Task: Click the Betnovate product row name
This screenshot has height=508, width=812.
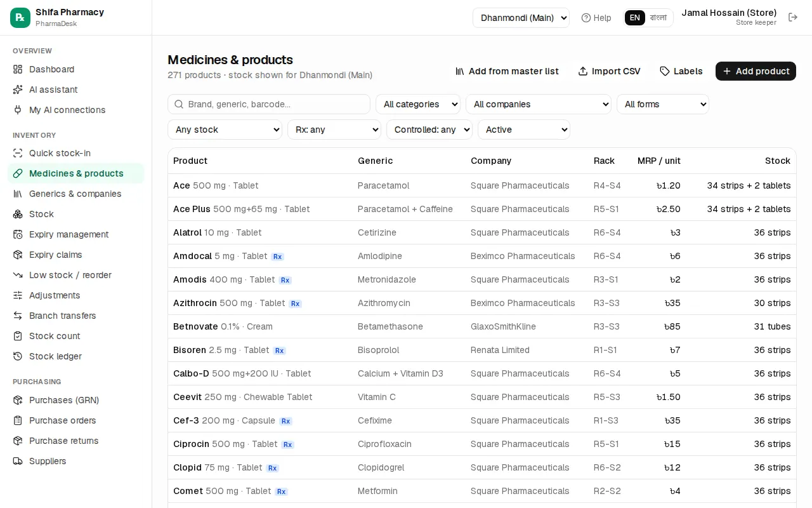Action: (x=195, y=326)
